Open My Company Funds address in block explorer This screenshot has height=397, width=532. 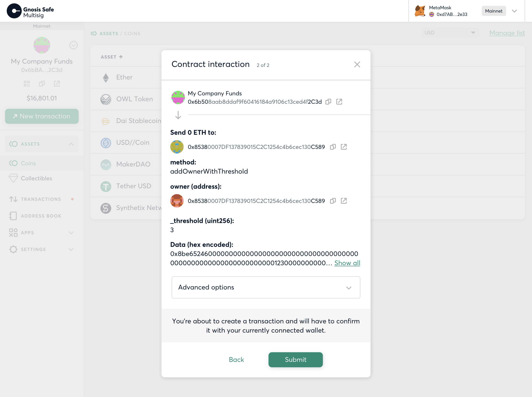(339, 102)
